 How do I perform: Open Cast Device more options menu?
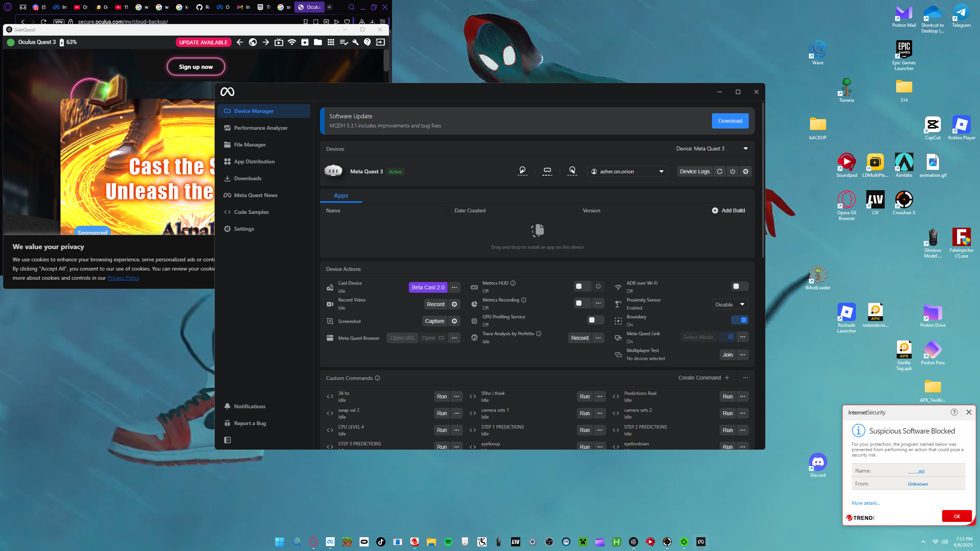click(x=454, y=287)
